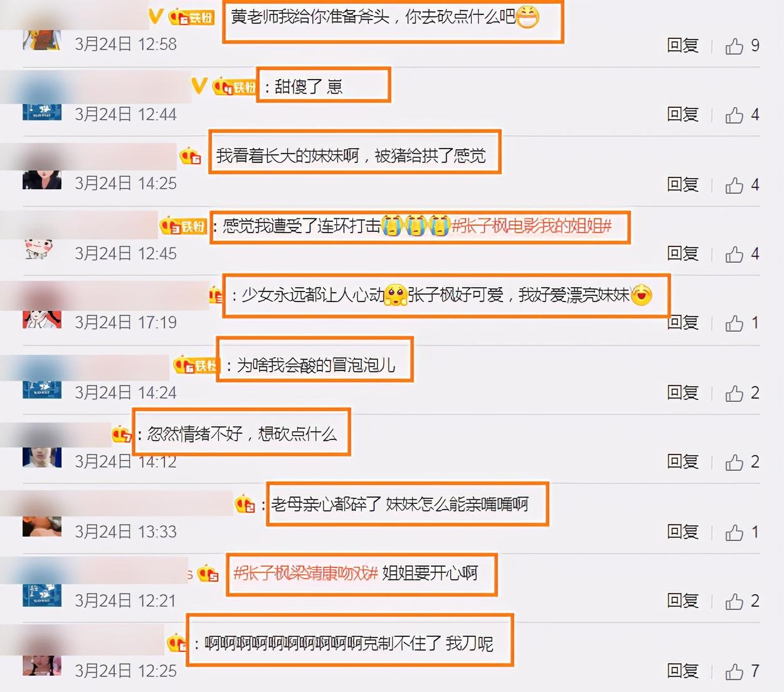Open hashtag #张子枫电影我的姐姐#
The width and height of the screenshot is (784, 692).
point(531,226)
